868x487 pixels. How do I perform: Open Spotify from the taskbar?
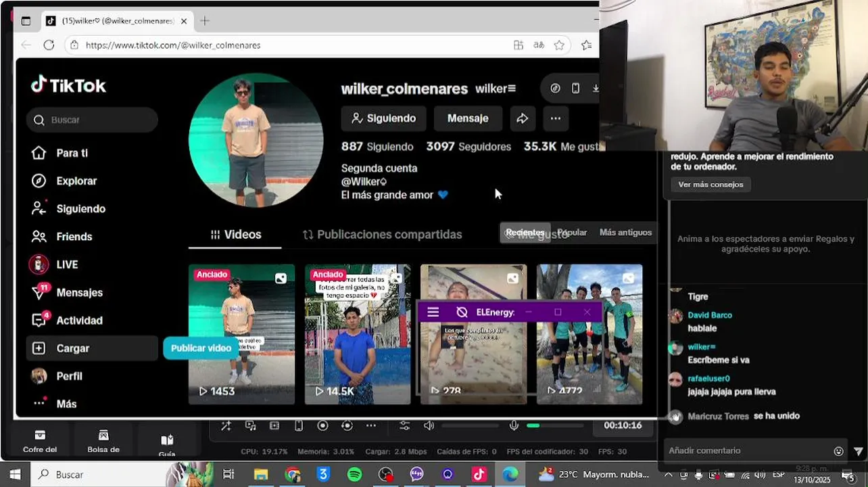(354, 475)
